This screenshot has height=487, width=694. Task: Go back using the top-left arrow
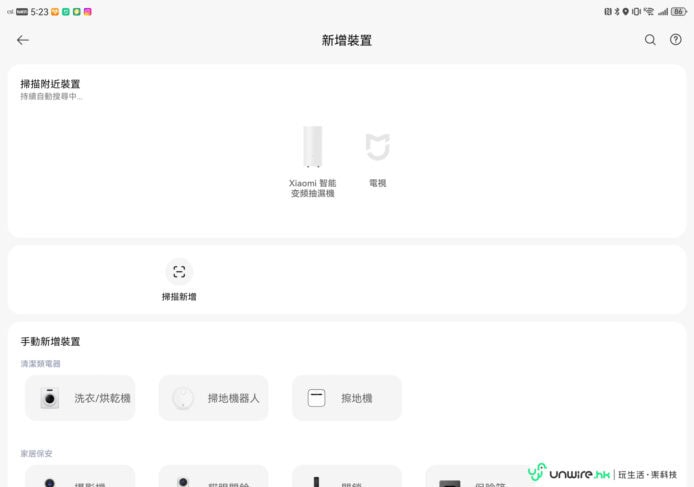(23, 40)
